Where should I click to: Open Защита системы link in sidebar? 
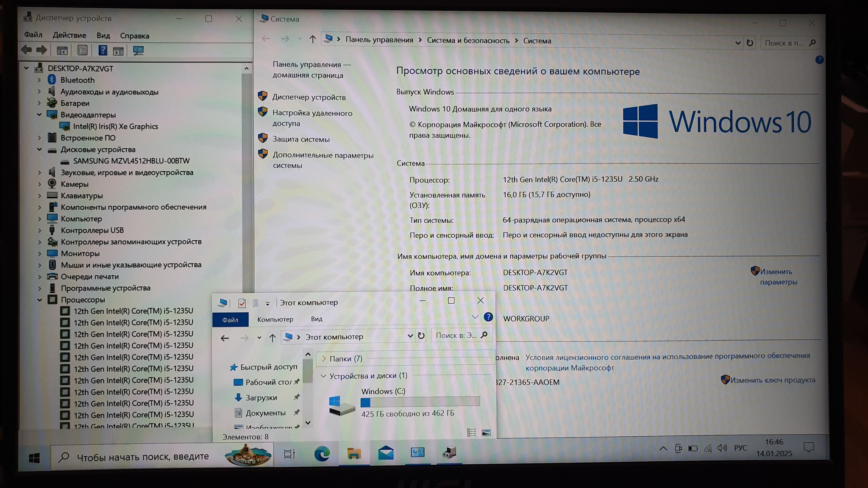click(301, 139)
